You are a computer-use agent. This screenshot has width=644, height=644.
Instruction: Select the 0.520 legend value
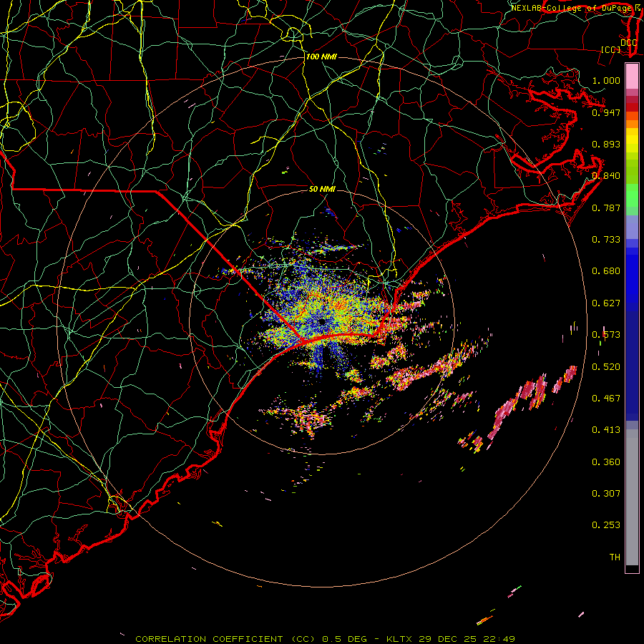606,367
